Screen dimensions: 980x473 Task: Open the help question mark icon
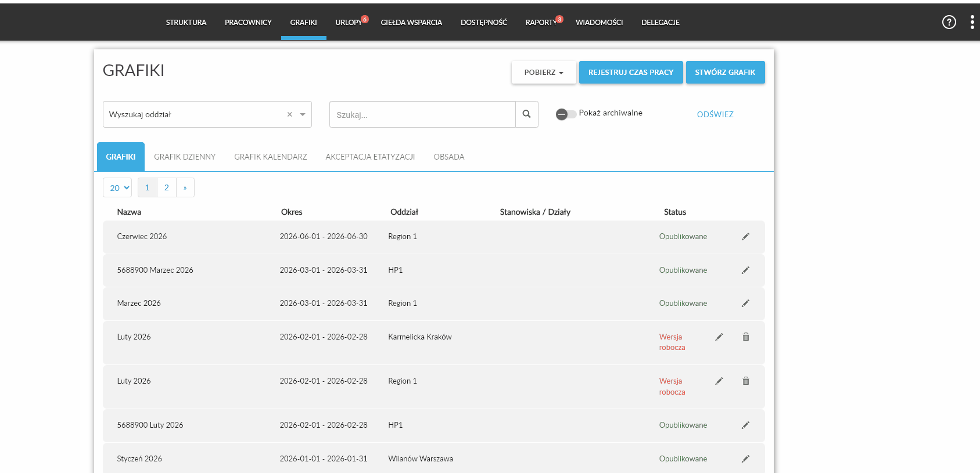click(949, 22)
